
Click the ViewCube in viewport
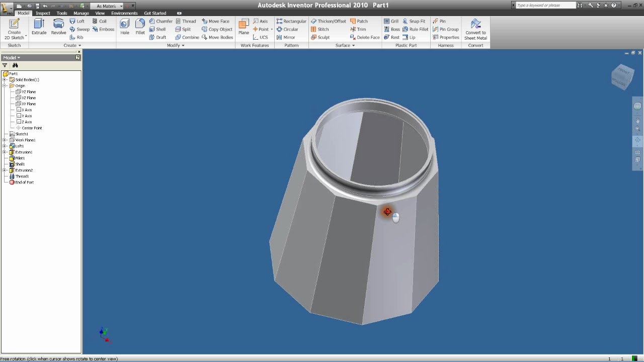click(x=622, y=77)
